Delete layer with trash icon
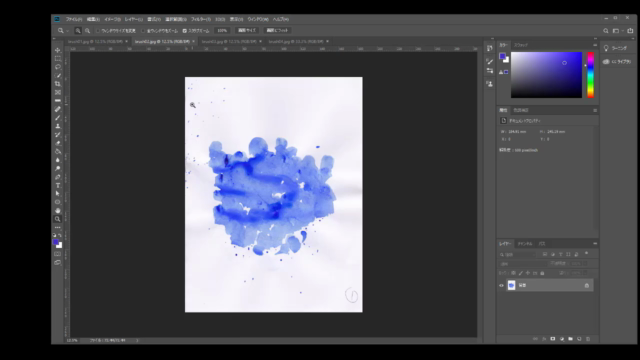The height and width of the screenshot is (360, 640). tap(588, 339)
